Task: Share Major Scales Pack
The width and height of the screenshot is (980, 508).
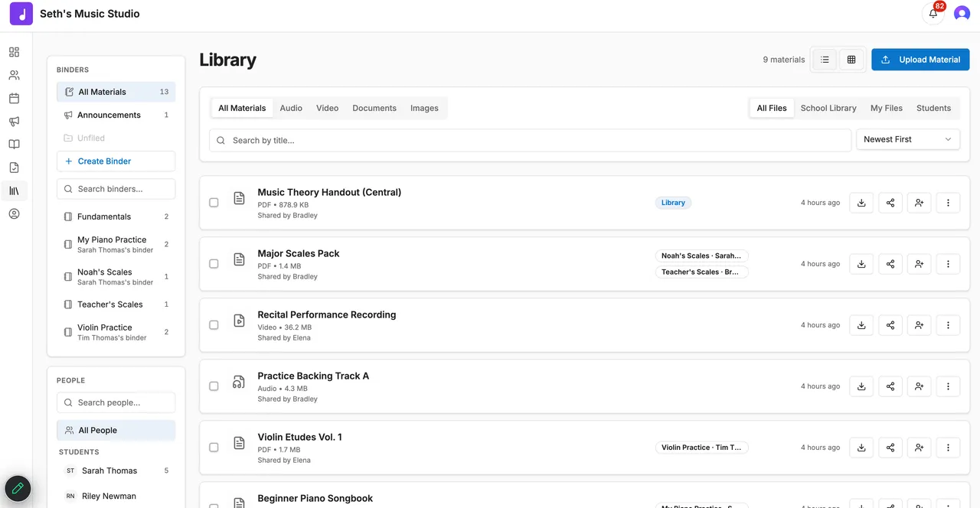Action: point(890,264)
